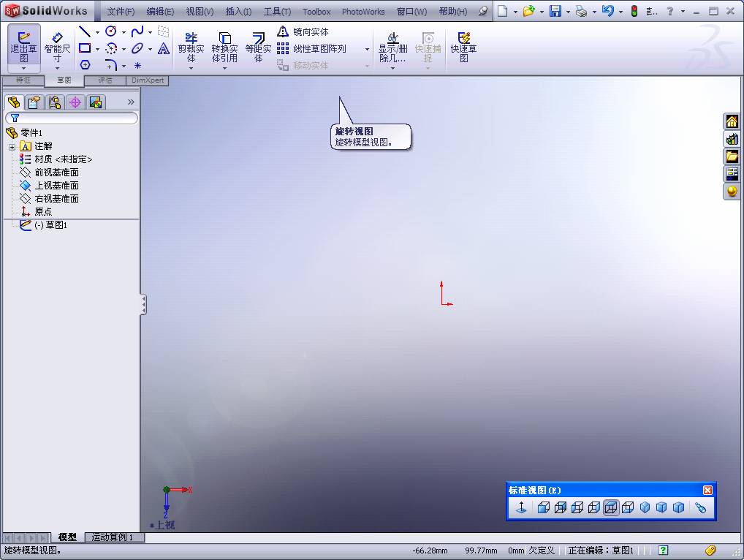Open the DimXpertManager tab icon
This screenshot has height=560, width=744.
(x=75, y=102)
